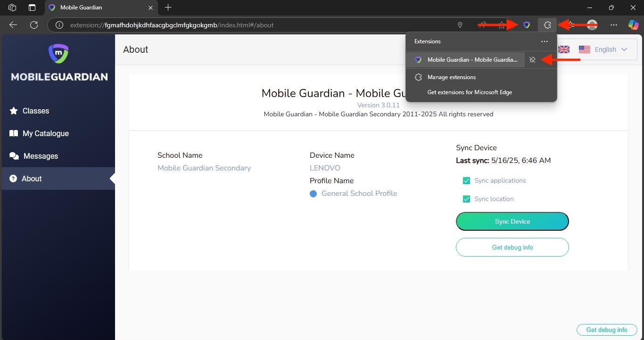This screenshot has height=340, width=644.
Task: Unpin Mobile Guardian from the toolbar
Action: 532,60
